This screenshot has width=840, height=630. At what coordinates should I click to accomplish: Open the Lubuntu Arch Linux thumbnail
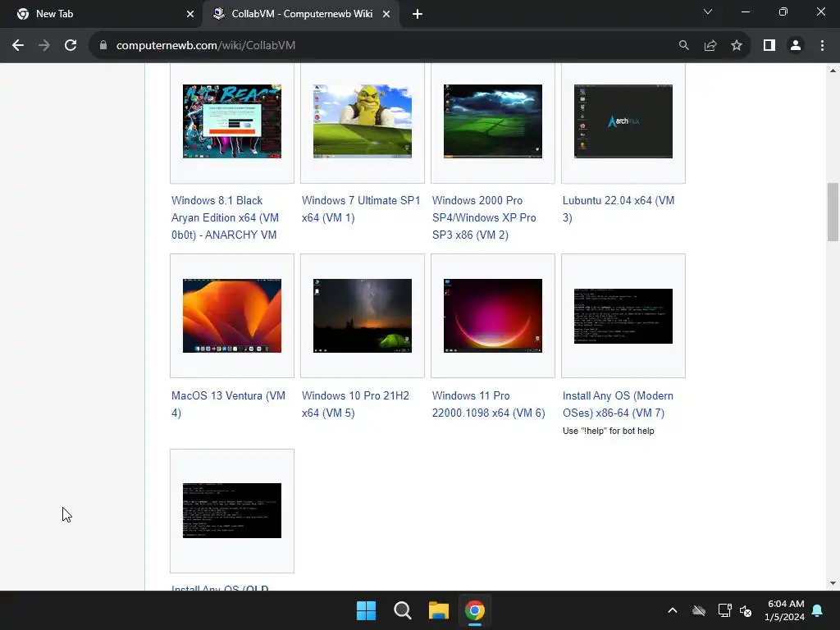coord(623,121)
